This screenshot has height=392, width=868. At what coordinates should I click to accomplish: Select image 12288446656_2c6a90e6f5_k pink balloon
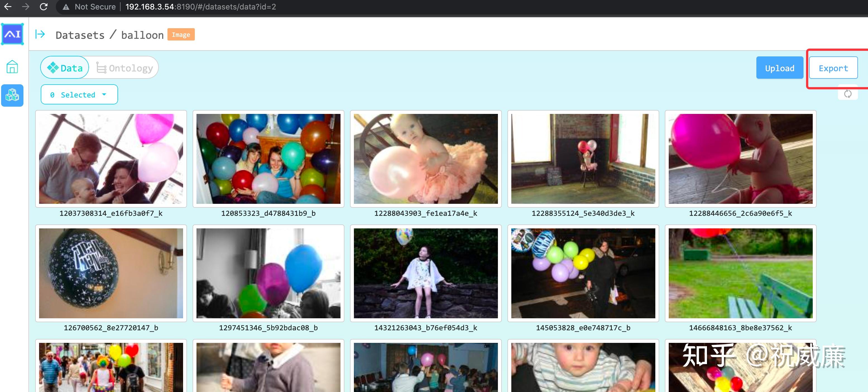(740, 159)
